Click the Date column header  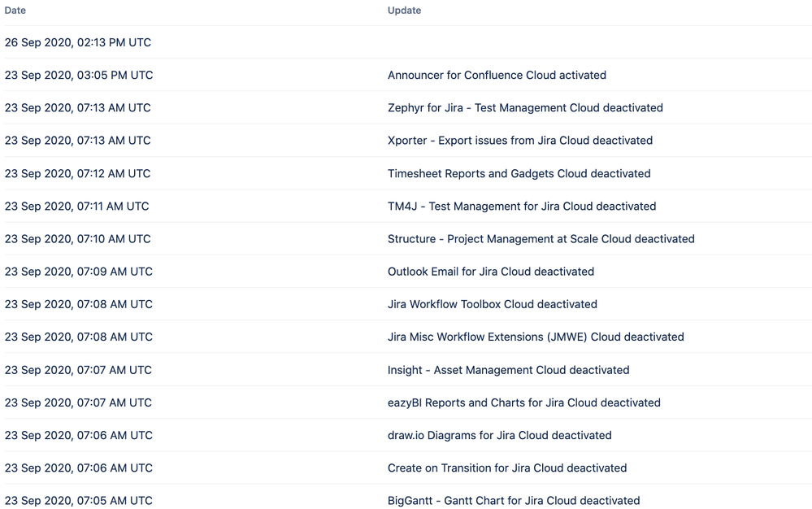[15, 11]
